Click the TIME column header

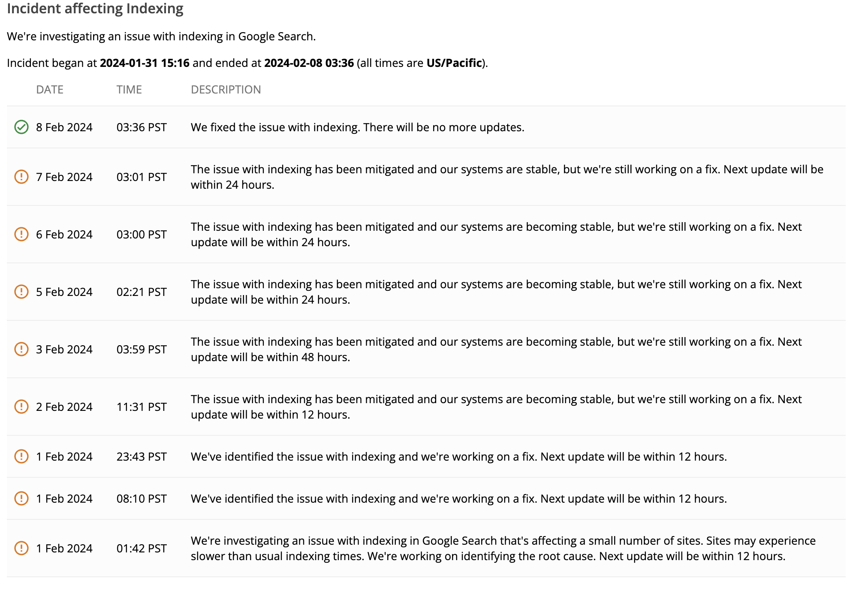pyautogui.click(x=129, y=89)
